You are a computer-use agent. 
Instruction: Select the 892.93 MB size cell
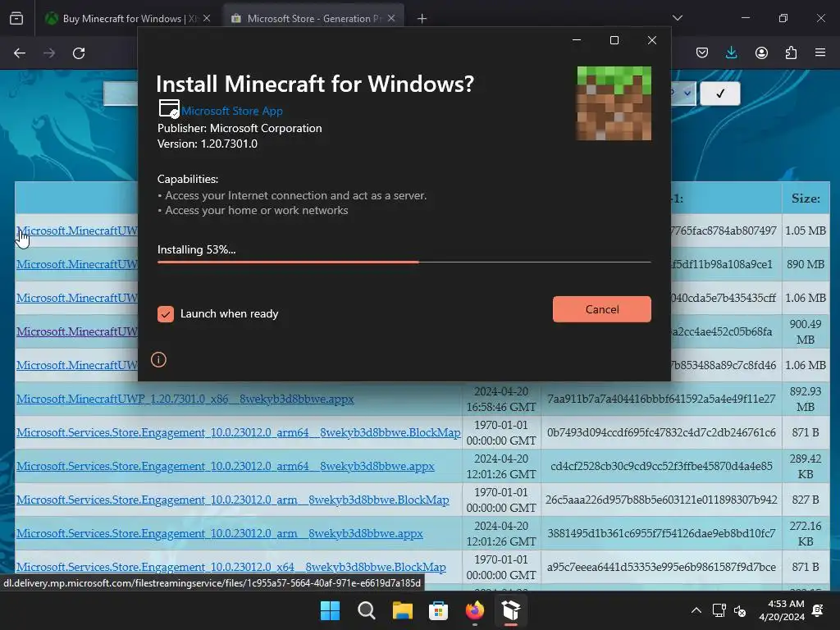pos(806,399)
